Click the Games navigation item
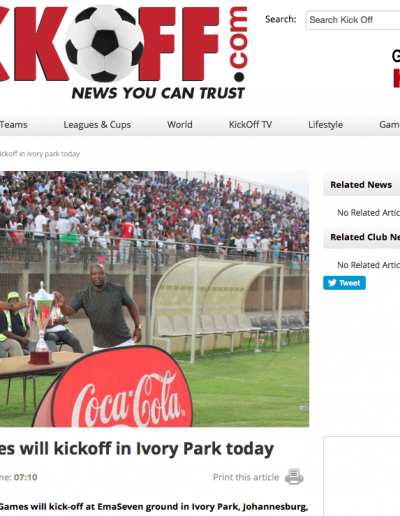This screenshot has width=400, height=516. pyautogui.click(x=389, y=125)
